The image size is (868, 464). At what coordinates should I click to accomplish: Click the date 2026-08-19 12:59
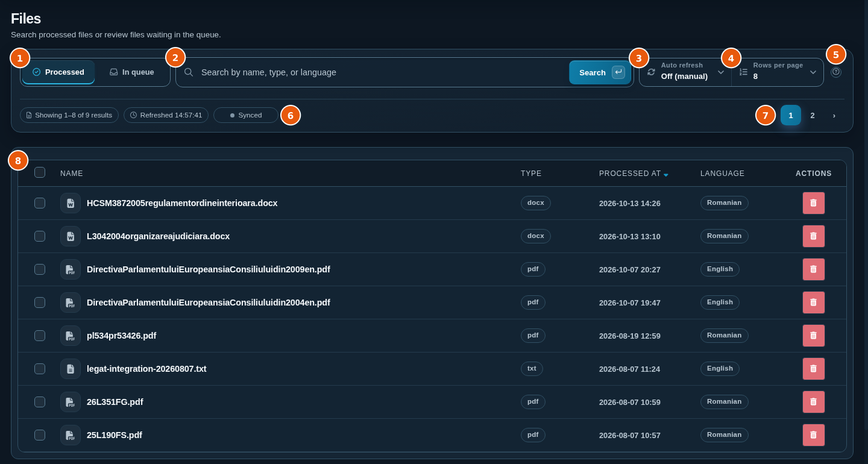click(x=630, y=336)
